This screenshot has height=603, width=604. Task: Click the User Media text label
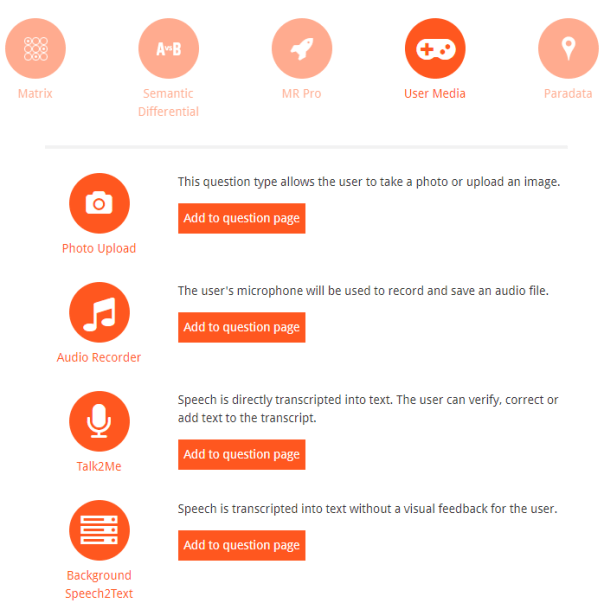435,94
